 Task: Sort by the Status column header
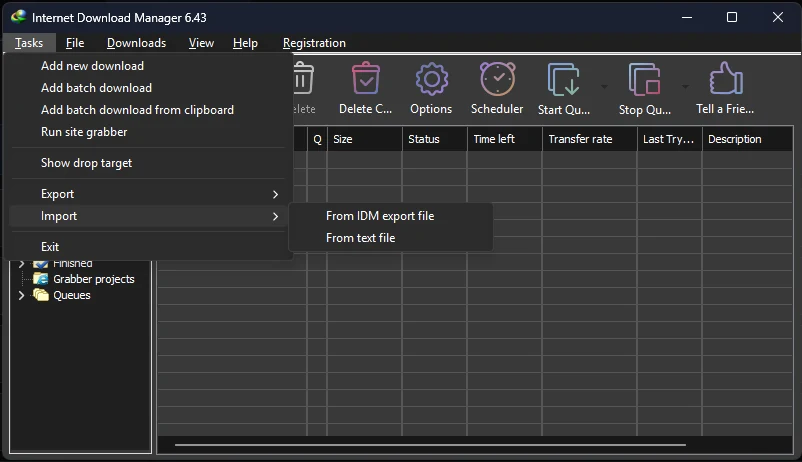pyautogui.click(x=435, y=139)
